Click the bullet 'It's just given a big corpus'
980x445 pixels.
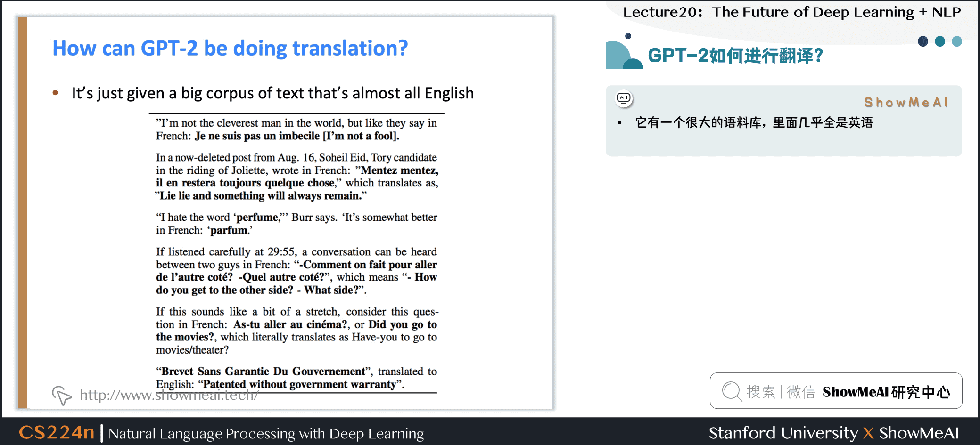click(272, 93)
